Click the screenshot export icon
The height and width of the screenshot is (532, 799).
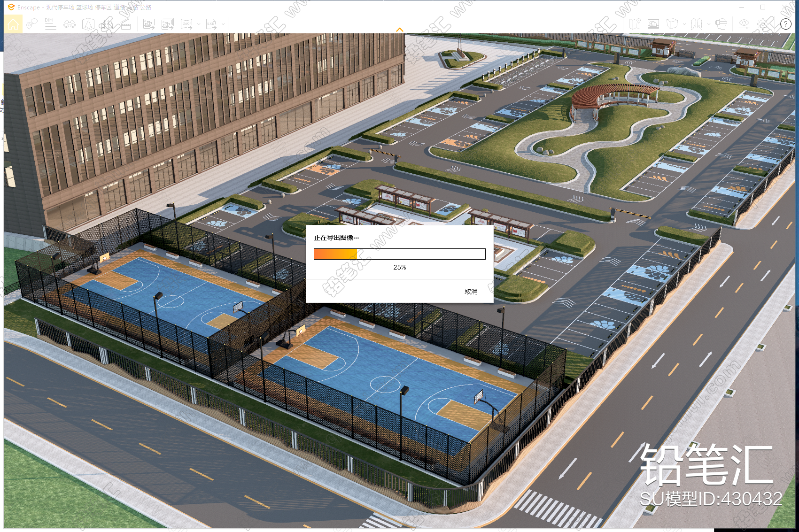coord(149,24)
